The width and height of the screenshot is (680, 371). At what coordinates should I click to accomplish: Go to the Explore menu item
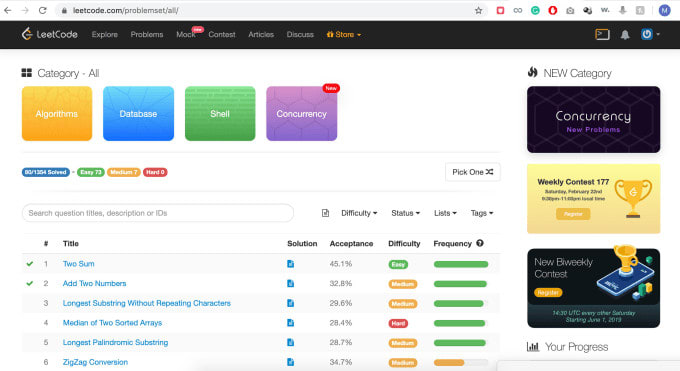(x=105, y=34)
